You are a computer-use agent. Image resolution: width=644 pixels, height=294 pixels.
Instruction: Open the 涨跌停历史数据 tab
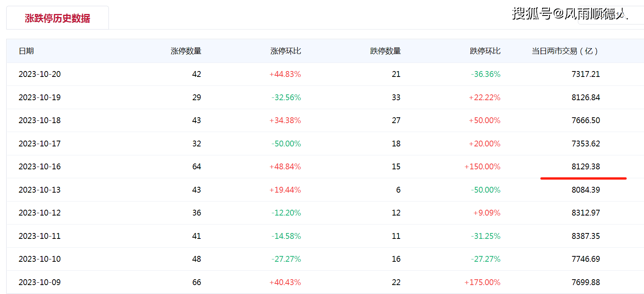click(x=58, y=18)
